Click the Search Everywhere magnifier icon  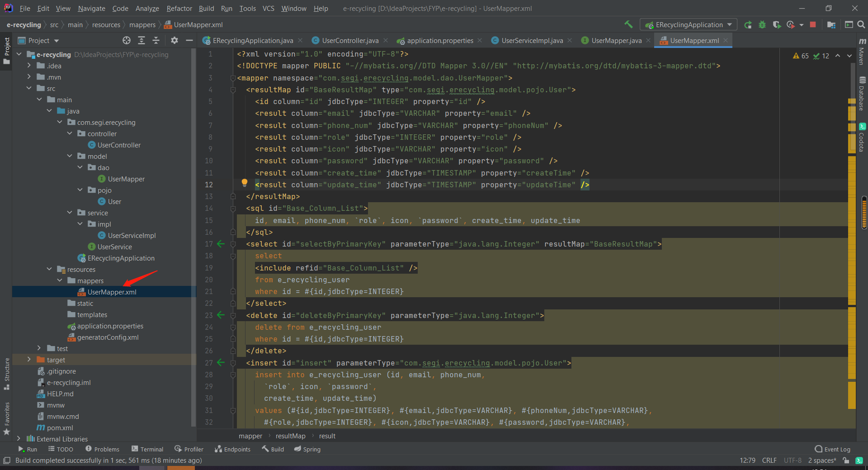(861, 25)
